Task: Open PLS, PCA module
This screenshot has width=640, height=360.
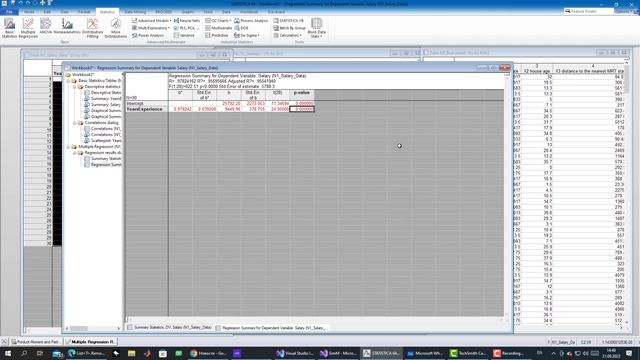Action: pyautogui.click(x=187, y=28)
